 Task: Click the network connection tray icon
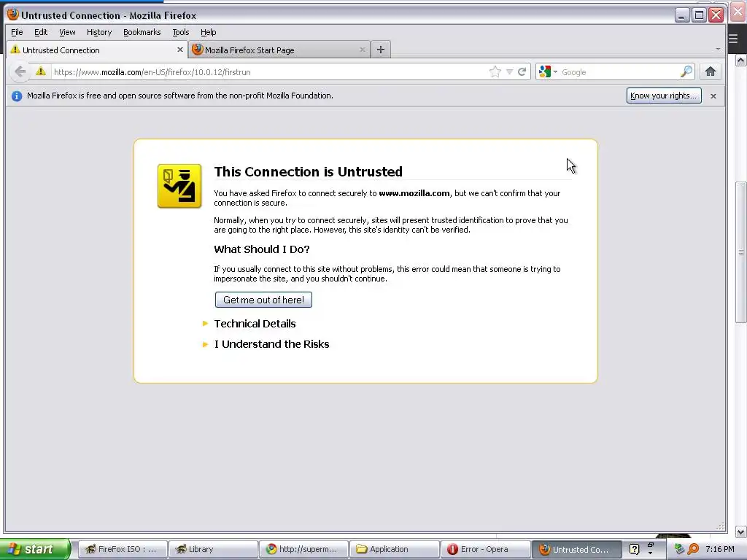[679, 549]
